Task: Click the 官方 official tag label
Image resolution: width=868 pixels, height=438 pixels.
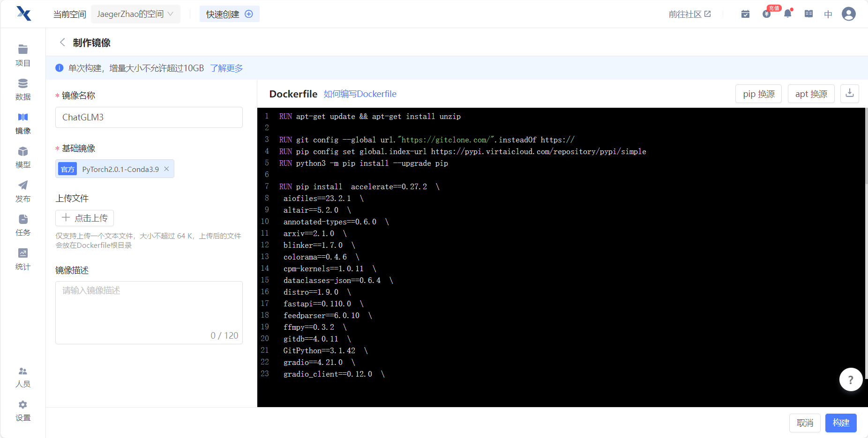Action: [x=67, y=169]
